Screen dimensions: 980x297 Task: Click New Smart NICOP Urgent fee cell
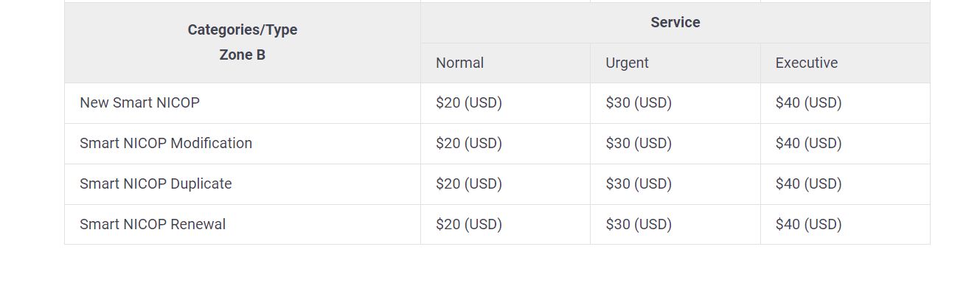[639, 103]
